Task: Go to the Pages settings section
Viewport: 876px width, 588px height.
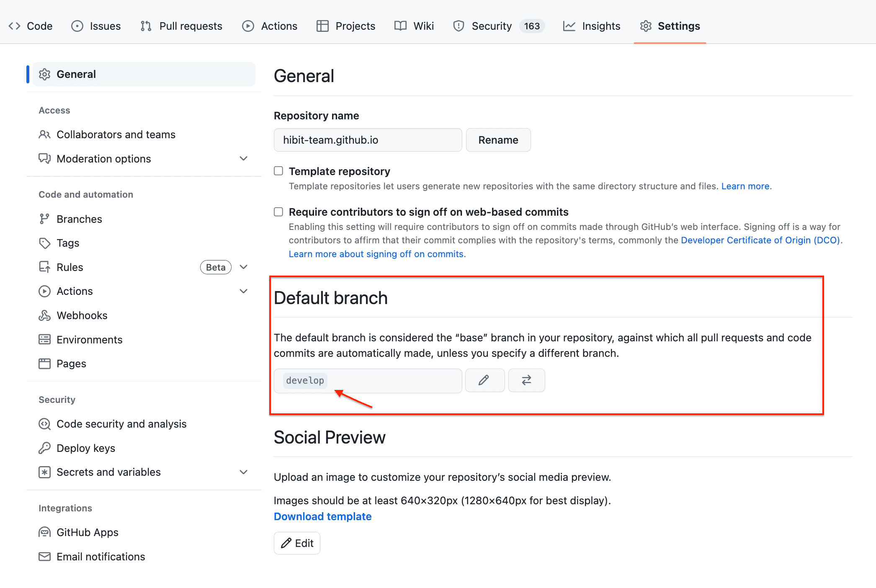Action: click(71, 364)
